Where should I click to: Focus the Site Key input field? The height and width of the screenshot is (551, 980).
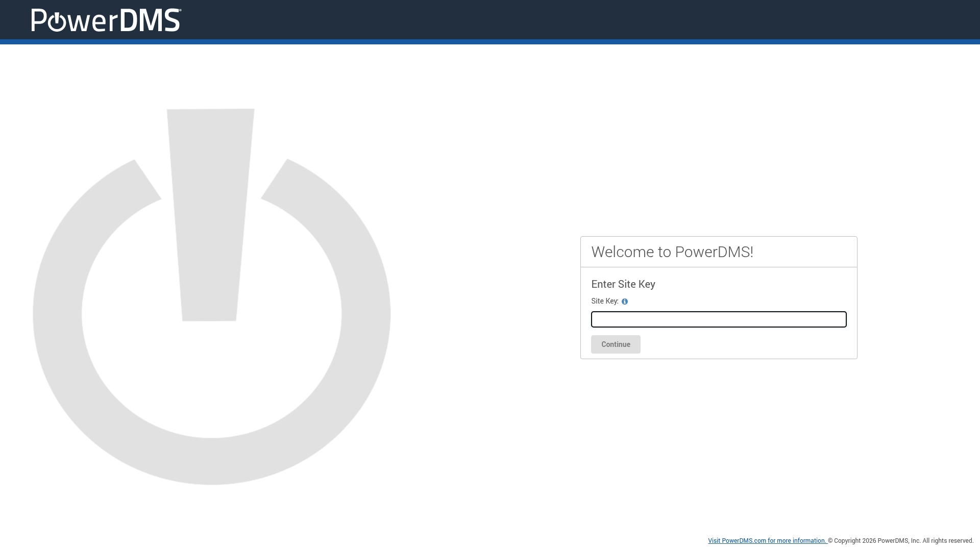click(719, 319)
